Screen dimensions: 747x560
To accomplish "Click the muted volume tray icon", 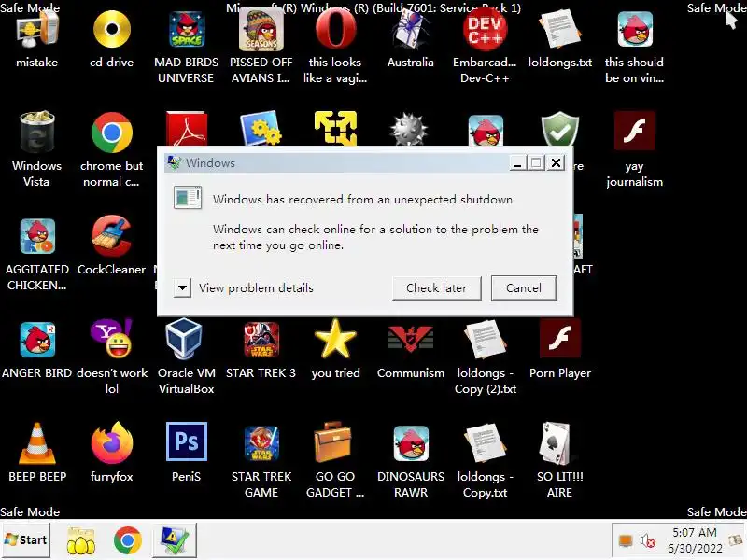I will 647,540.
